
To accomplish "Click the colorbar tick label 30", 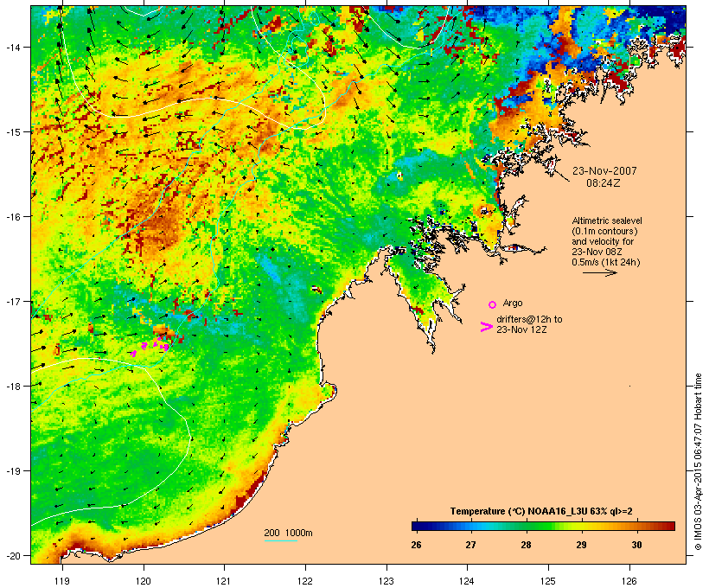I will [636, 545].
